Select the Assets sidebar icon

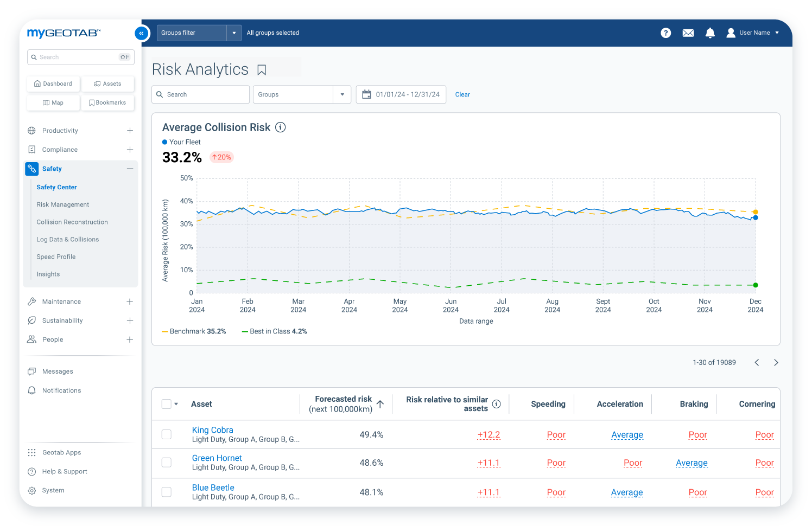coord(107,84)
